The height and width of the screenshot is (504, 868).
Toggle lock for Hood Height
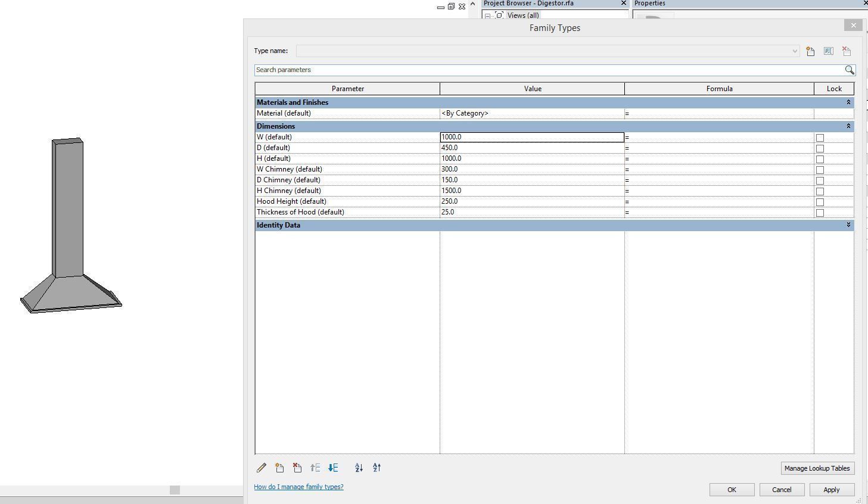point(820,202)
